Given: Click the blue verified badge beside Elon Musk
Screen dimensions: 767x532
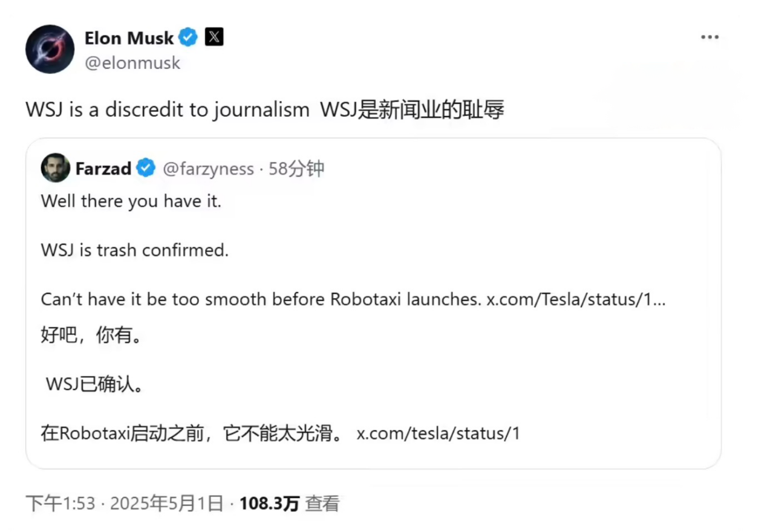Looking at the screenshot, I should 189,37.
